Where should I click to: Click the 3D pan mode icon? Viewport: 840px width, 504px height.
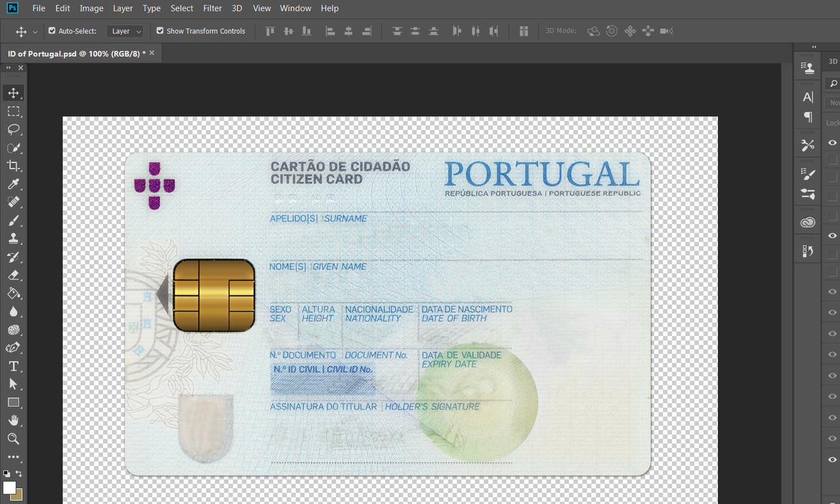pos(630,31)
